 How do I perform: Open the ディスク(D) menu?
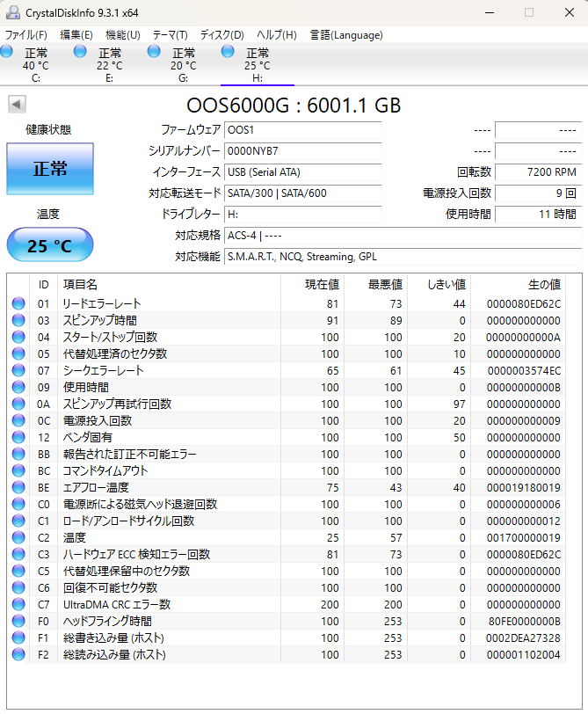(222, 35)
